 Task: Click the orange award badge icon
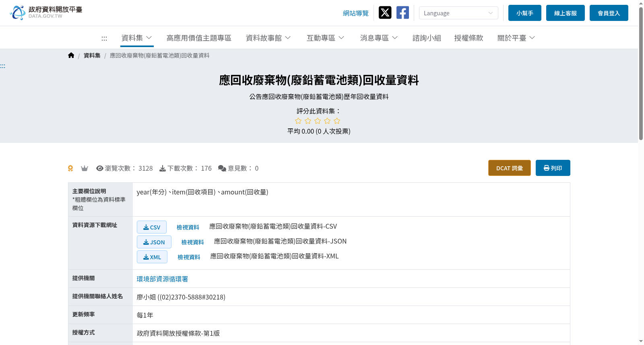(70, 168)
